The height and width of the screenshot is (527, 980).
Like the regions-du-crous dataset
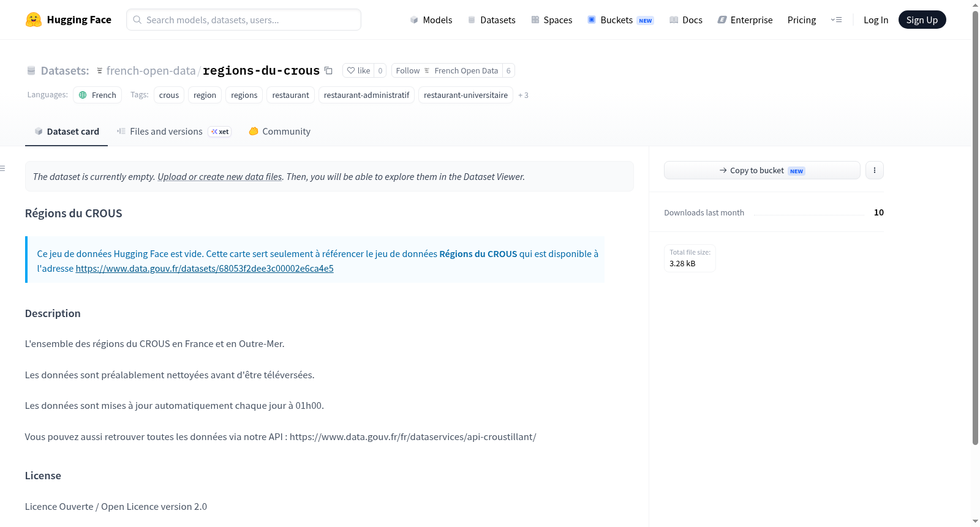click(x=359, y=70)
